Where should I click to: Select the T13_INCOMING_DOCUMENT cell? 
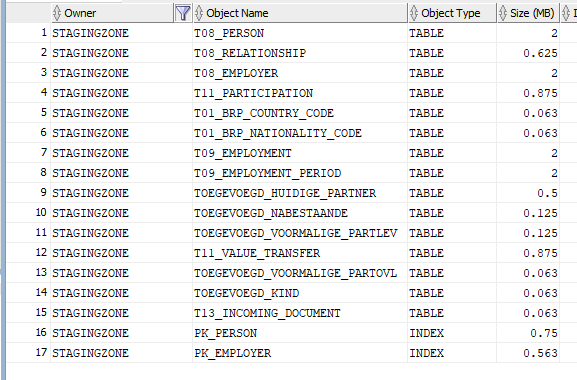coord(300,313)
